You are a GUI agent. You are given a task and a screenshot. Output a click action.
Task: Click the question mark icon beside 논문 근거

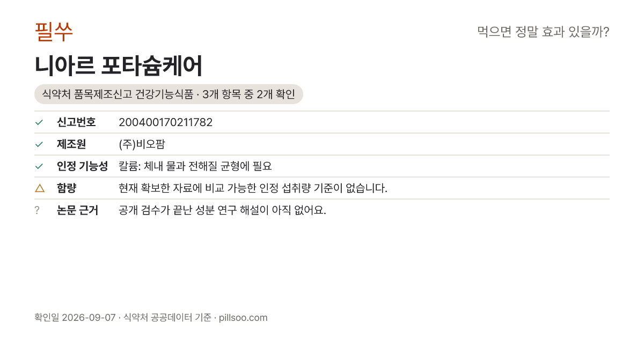click(x=37, y=210)
